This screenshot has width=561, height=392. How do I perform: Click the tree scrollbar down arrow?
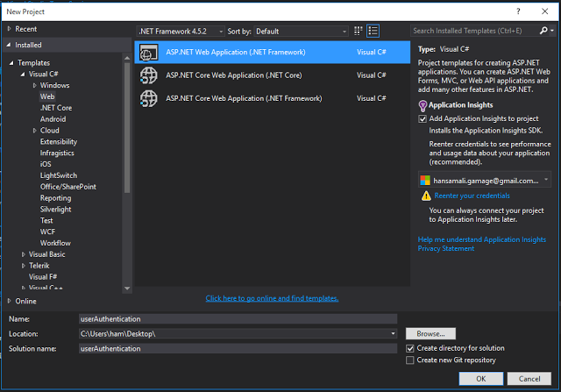[x=127, y=289]
